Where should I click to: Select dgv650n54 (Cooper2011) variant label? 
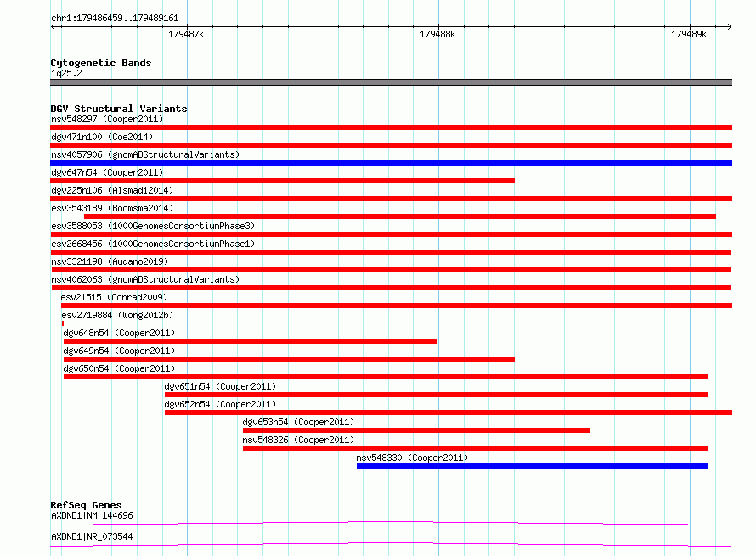pos(119,368)
